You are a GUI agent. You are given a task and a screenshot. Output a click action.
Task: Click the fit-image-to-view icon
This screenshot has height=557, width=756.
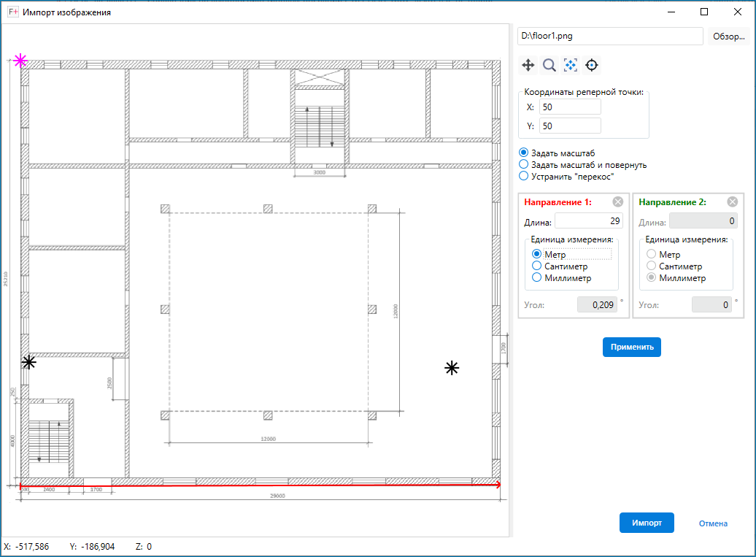pyautogui.click(x=571, y=65)
